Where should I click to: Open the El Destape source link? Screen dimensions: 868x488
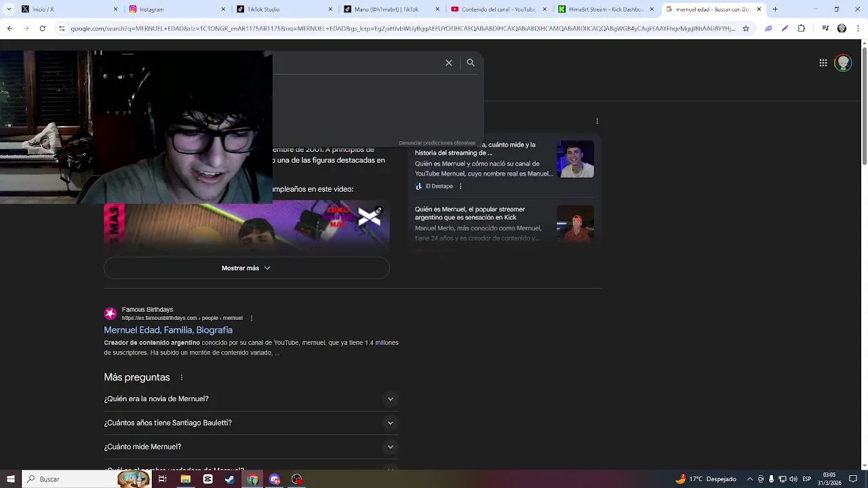coord(439,186)
